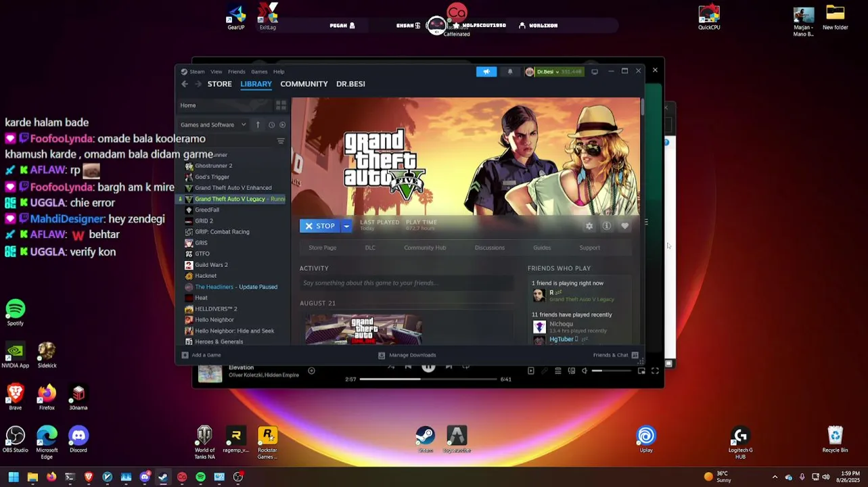Viewport: 868px width, 487px height.
Task: Show ready-to-play games filter icon
Action: coord(282,124)
